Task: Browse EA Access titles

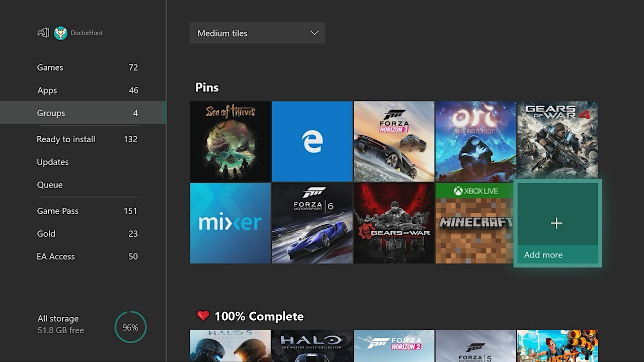Action: (x=56, y=256)
